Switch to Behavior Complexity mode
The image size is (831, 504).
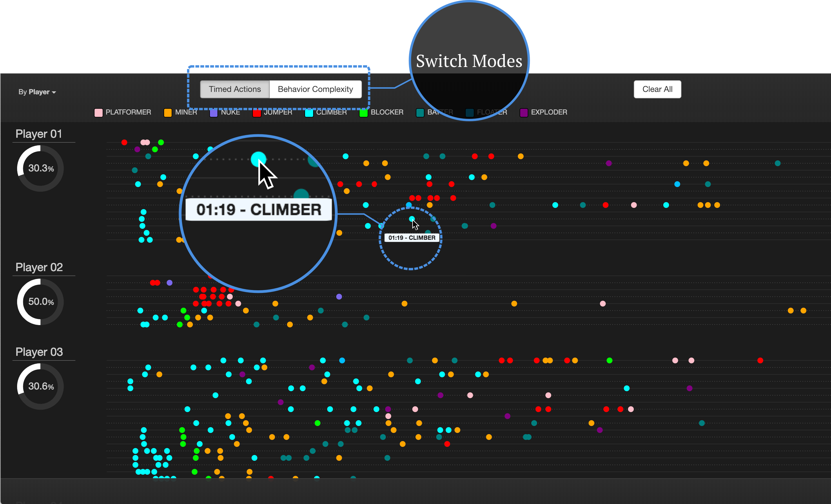[x=315, y=89]
